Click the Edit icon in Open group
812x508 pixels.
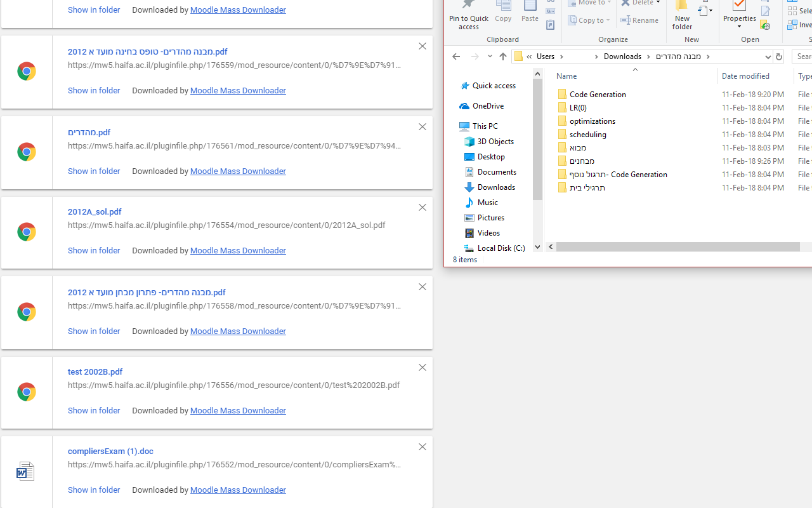tap(765, 11)
